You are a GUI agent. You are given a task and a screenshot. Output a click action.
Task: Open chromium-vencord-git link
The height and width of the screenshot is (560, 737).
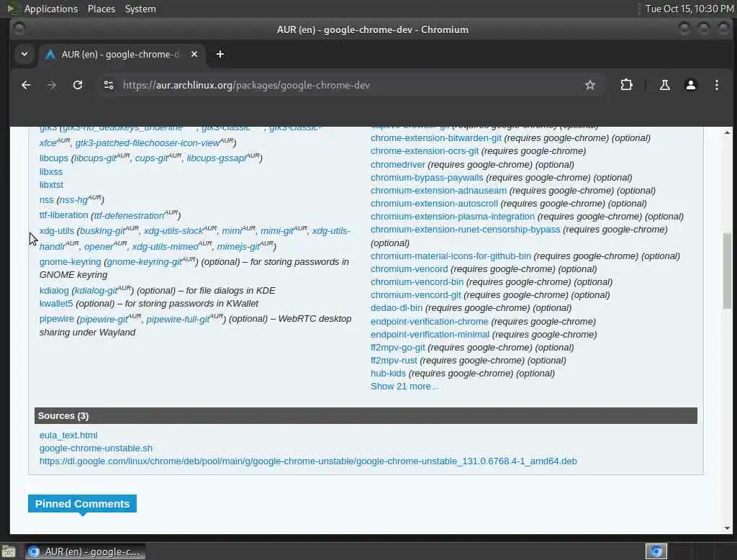click(416, 295)
